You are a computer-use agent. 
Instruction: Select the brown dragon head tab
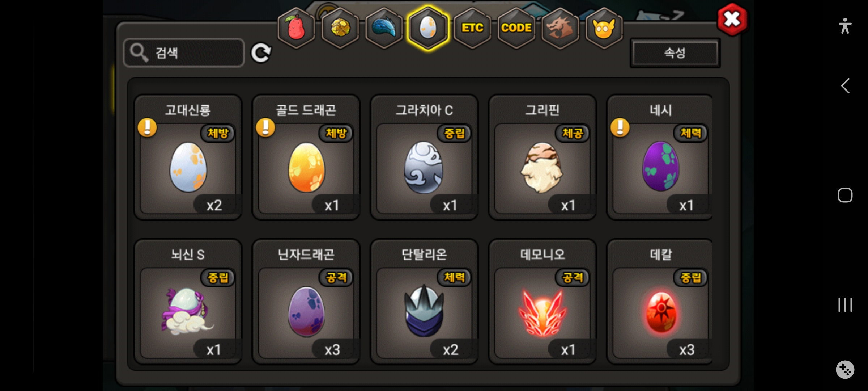pyautogui.click(x=560, y=28)
